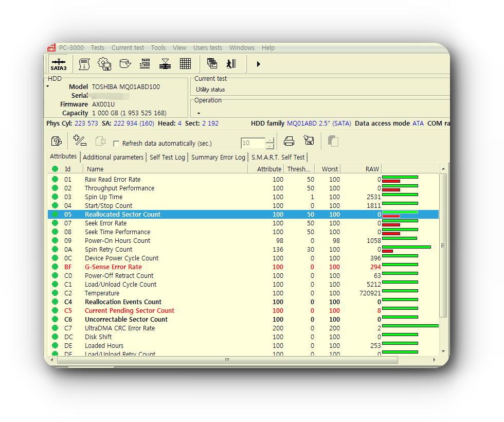Click horizontal scrollbar right arrow
The width and height of the screenshot is (504, 422).
tap(434, 360)
